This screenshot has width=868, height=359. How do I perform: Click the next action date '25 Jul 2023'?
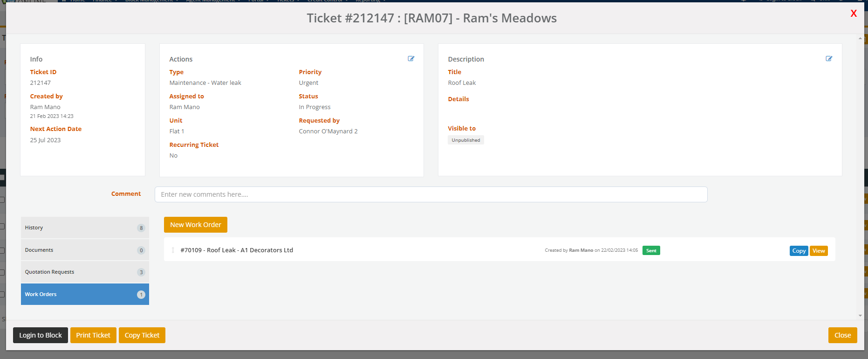(45, 140)
